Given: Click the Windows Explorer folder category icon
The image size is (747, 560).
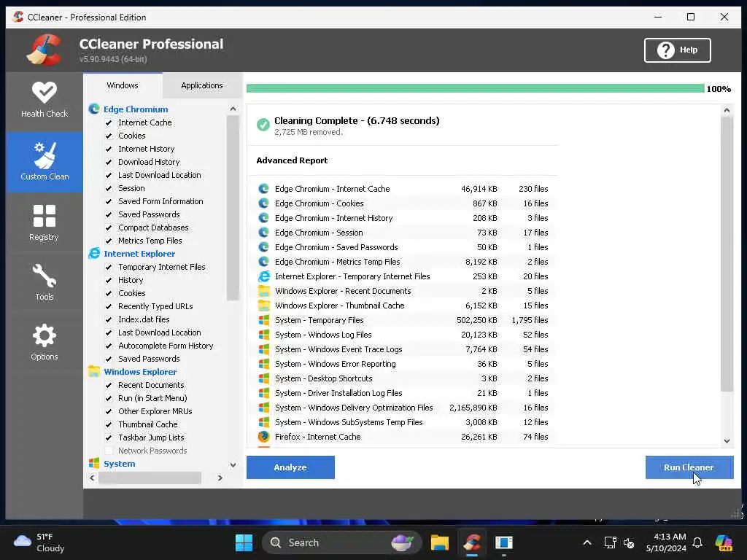Looking at the screenshot, I should pos(94,372).
